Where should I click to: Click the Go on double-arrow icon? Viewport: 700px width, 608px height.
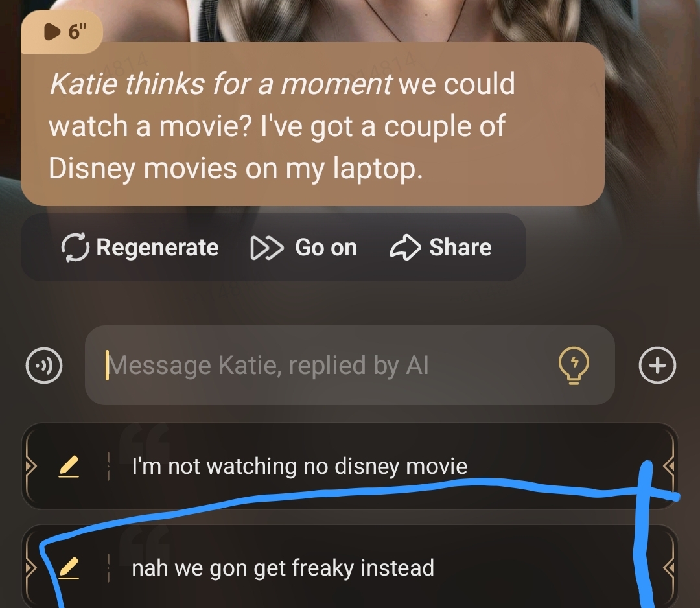coord(267,248)
